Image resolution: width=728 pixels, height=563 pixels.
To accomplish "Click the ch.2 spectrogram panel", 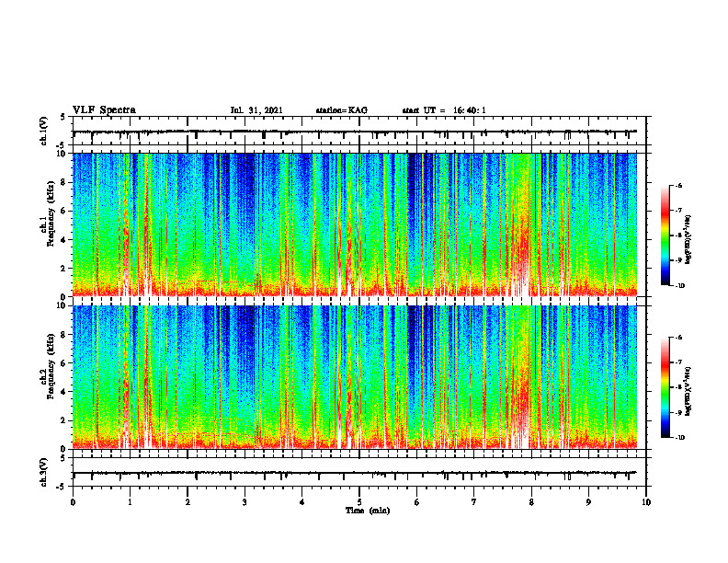I will [x=355, y=377].
